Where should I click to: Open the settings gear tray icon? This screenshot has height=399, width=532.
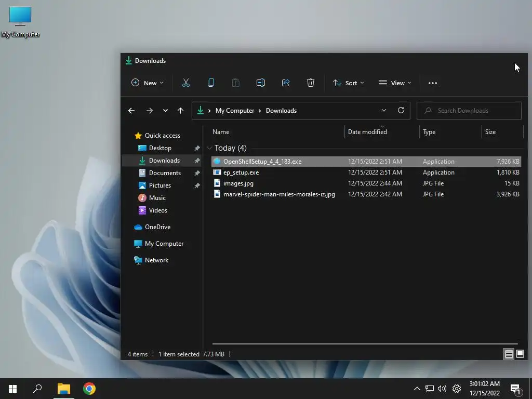(x=457, y=389)
